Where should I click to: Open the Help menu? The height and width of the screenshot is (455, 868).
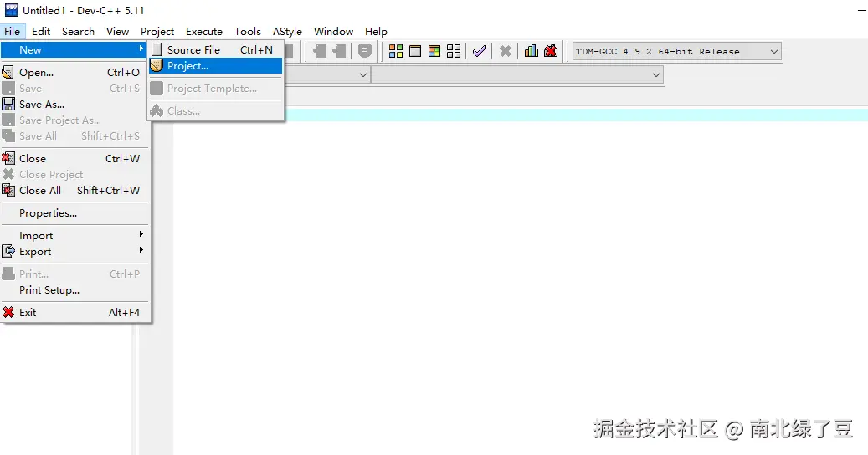tap(376, 32)
